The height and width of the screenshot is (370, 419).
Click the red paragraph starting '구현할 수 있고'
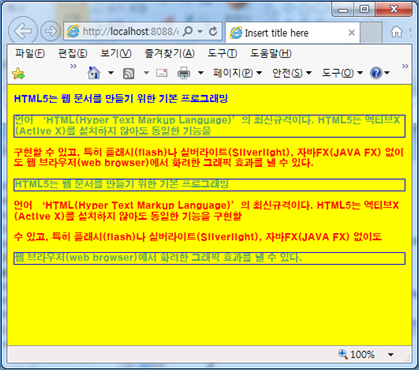point(209,158)
